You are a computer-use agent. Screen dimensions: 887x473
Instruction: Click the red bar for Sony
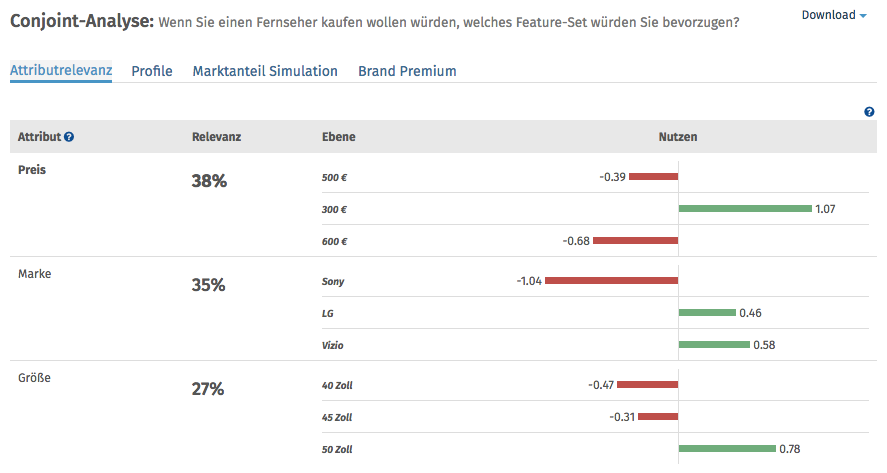611,281
